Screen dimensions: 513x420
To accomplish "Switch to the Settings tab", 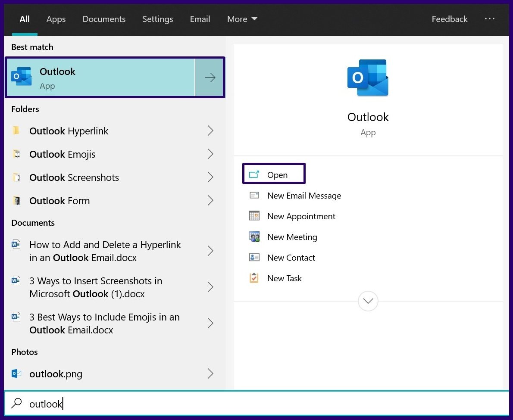I will coord(158,19).
